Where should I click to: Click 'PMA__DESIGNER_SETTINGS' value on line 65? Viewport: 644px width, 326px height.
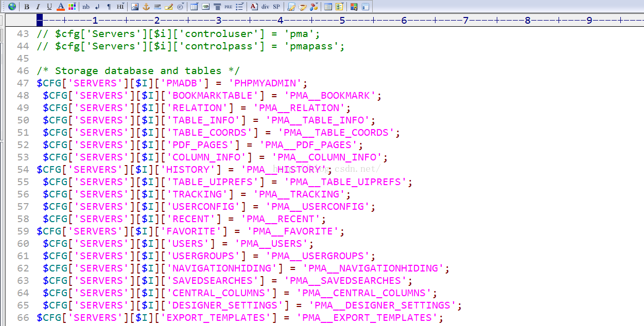[x=382, y=305]
